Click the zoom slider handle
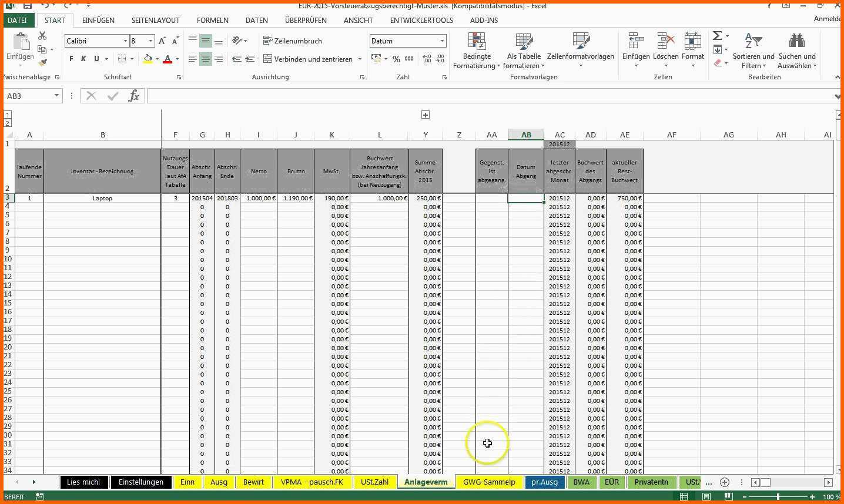Image resolution: width=844 pixels, height=504 pixels. (x=778, y=497)
